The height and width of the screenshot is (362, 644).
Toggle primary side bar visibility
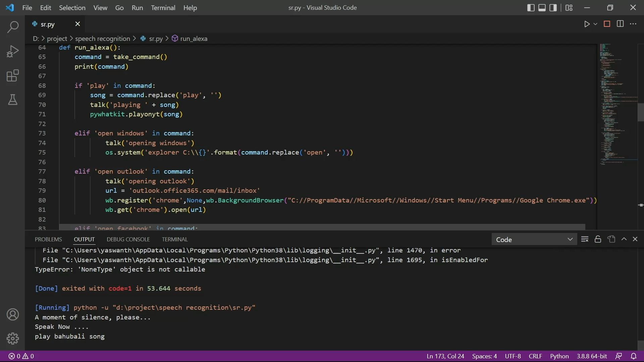(x=531, y=8)
